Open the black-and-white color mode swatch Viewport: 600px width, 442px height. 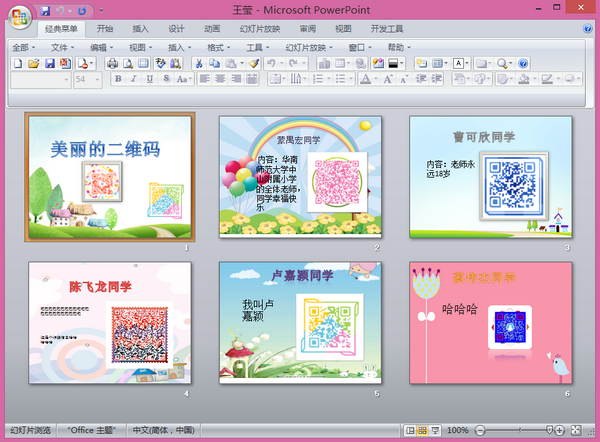(x=393, y=63)
